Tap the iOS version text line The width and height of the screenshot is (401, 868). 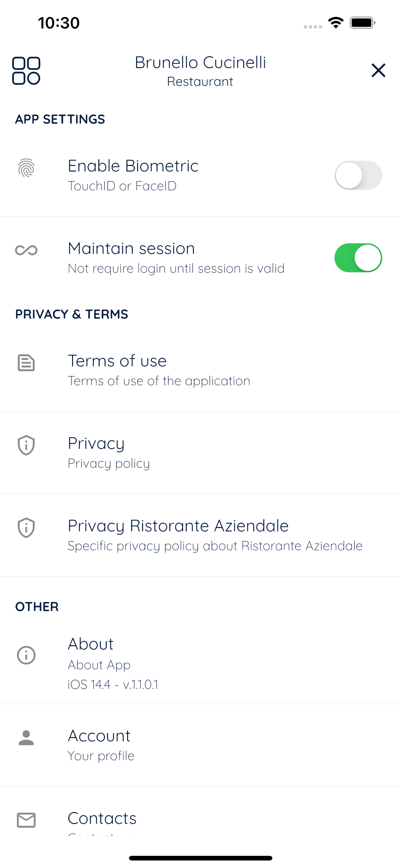pos(113,684)
